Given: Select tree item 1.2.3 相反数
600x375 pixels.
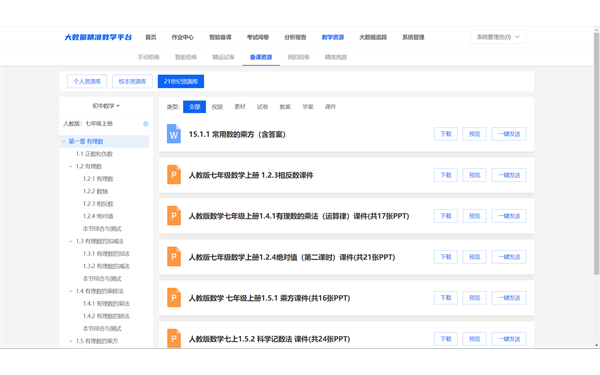Looking at the screenshot, I should point(98,204).
